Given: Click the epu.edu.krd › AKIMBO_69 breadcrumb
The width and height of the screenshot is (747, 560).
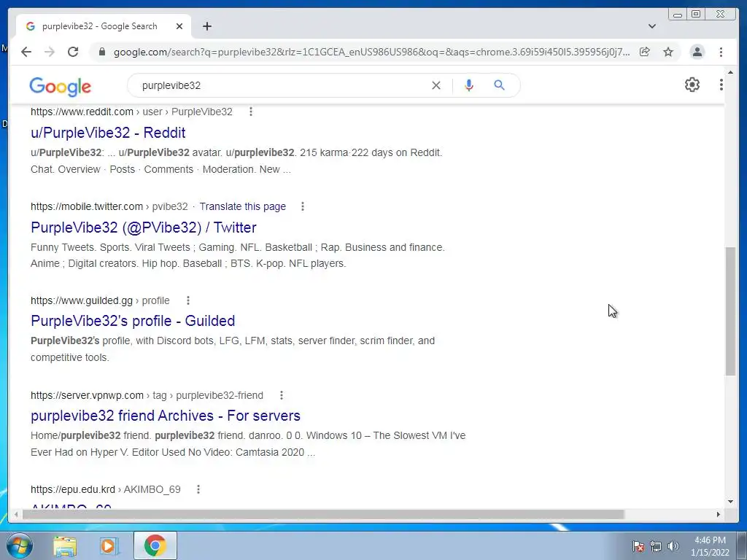Looking at the screenshot, I should coord(106,489).
